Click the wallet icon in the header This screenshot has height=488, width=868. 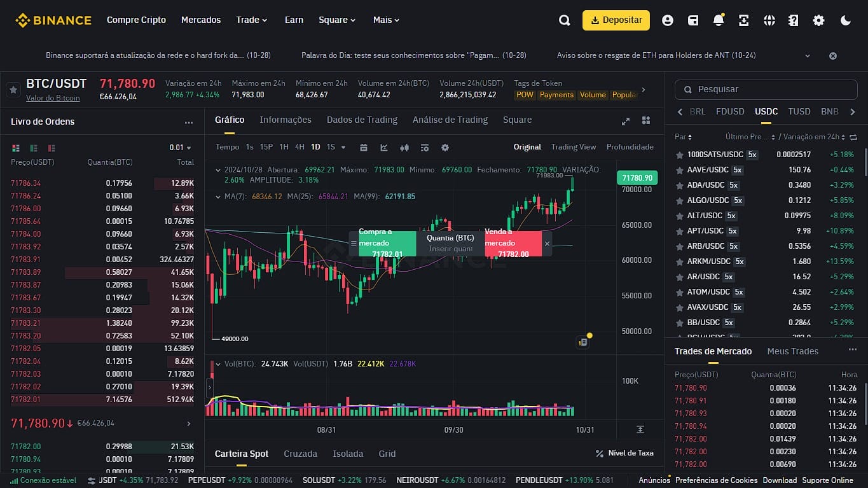(693, 20)
